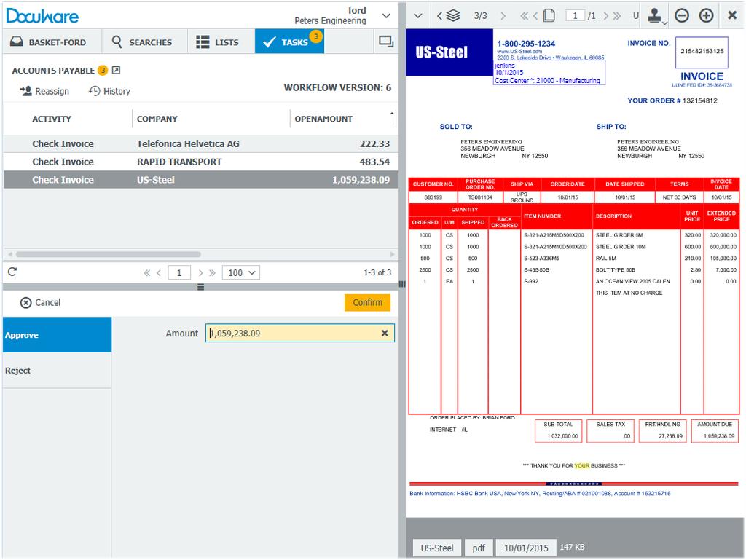The height and width of the screenshot is (560, 746).
Task: Click the viewer page number field
Action: pyautogui.click(x=576, y=16)
